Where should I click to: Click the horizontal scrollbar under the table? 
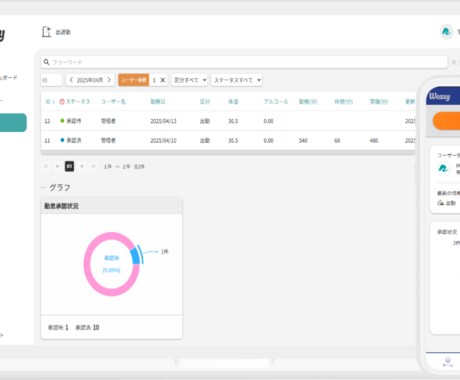228,152
